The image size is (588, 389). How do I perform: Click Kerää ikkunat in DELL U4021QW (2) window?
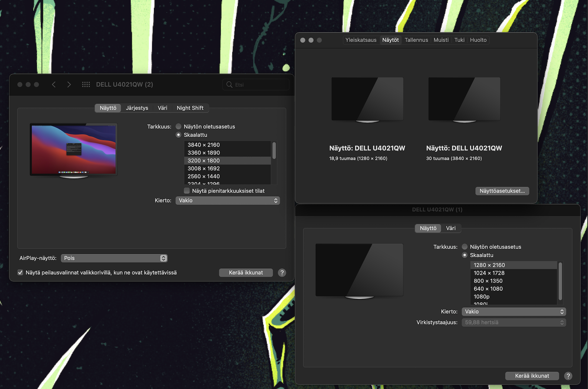(x=246, y=273)
